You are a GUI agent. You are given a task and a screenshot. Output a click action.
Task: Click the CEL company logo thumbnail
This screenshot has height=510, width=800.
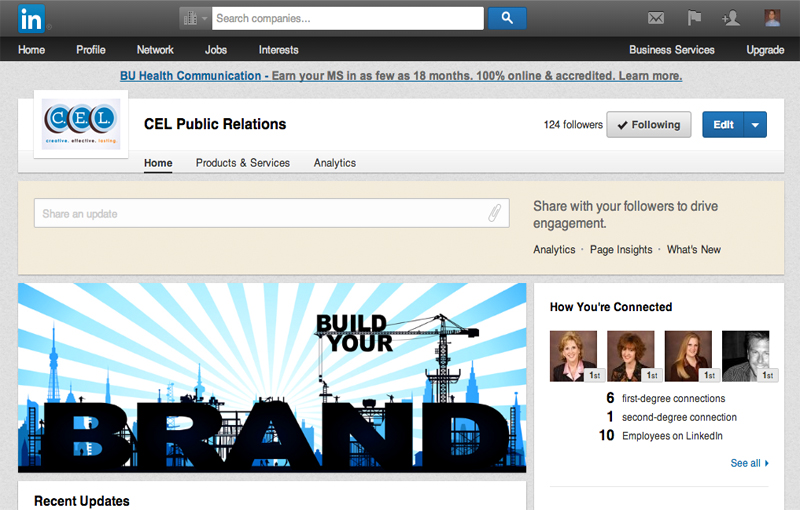81,124
